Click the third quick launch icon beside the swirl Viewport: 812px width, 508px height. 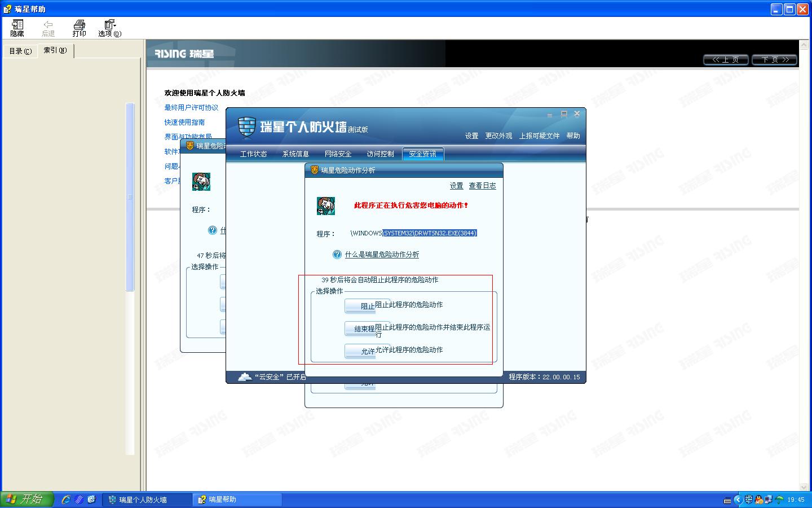[x=91, y=500]
